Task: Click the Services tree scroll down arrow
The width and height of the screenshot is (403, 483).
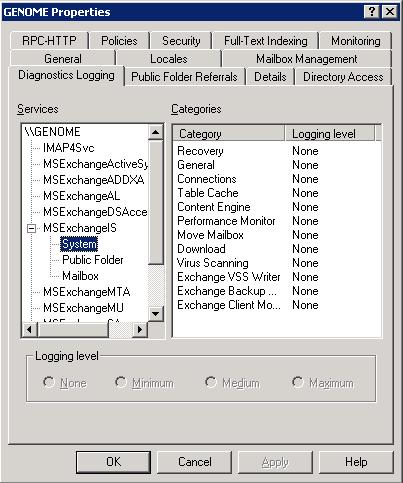Action: coord(155,313)
